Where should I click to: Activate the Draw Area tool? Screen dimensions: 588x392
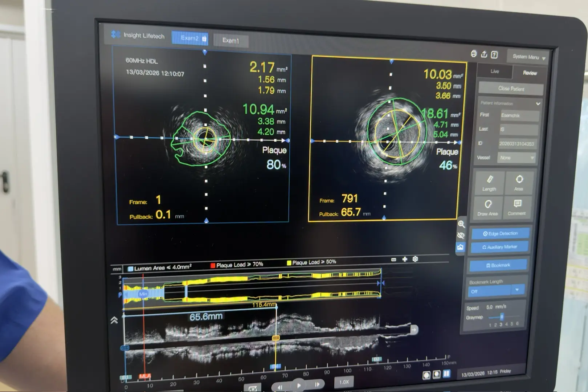pyautogui.click(x=488, y=207)
